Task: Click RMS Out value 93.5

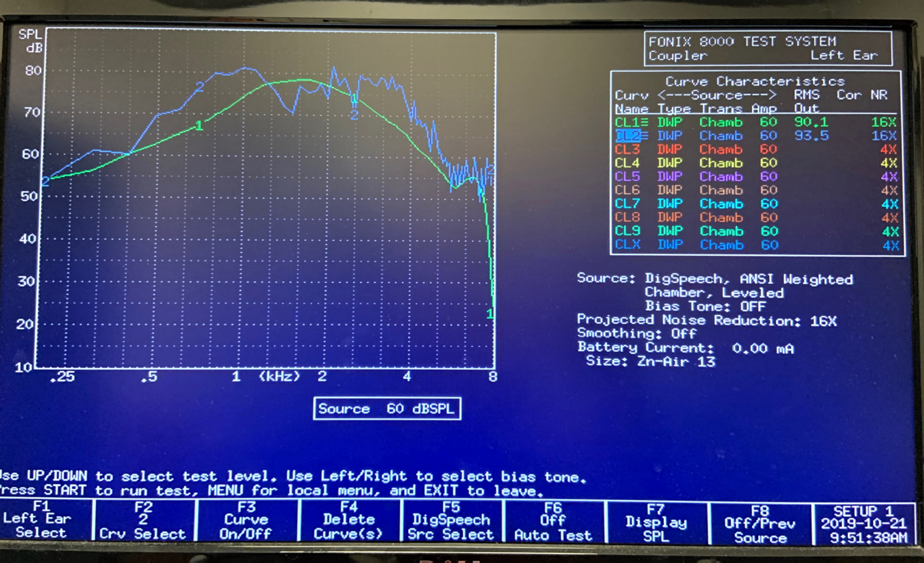Action: (x=811, y=136)
